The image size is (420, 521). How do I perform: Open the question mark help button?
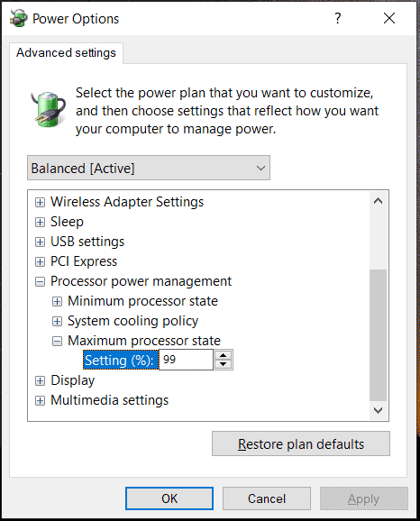[x=338, y=18]
